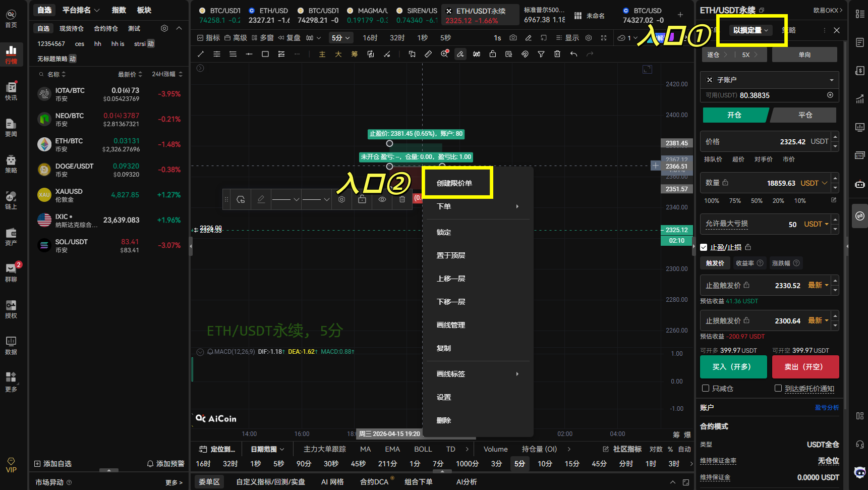868x490 pixels.
Task: Open the magnifier zoom-in tool
Action: point(444,54)
